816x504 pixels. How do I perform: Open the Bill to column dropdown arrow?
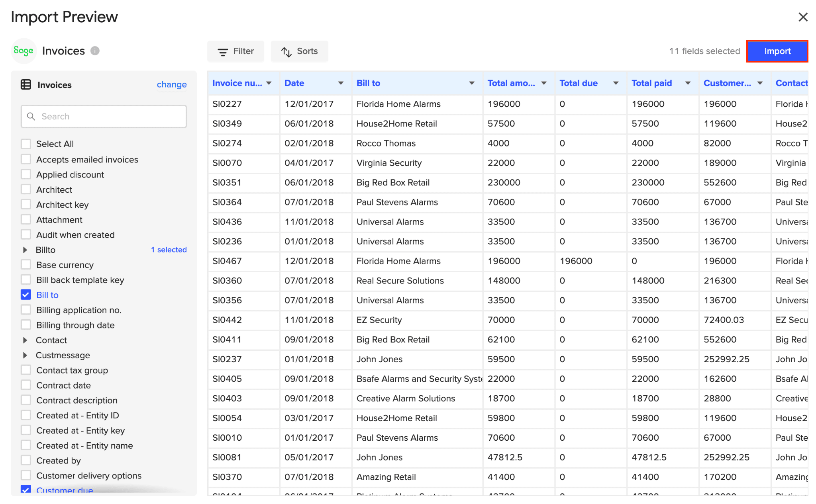(472, 83)
